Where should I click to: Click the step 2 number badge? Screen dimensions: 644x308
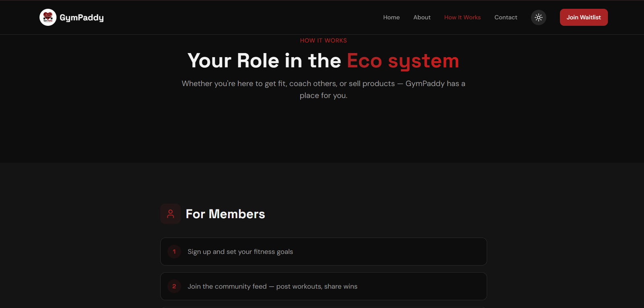pos(174,286)
